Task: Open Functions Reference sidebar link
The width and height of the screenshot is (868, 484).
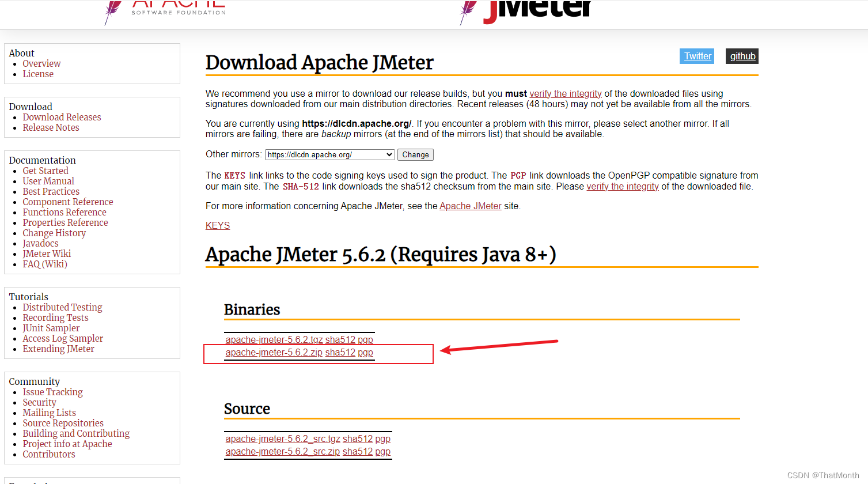Action: [65, 212]
